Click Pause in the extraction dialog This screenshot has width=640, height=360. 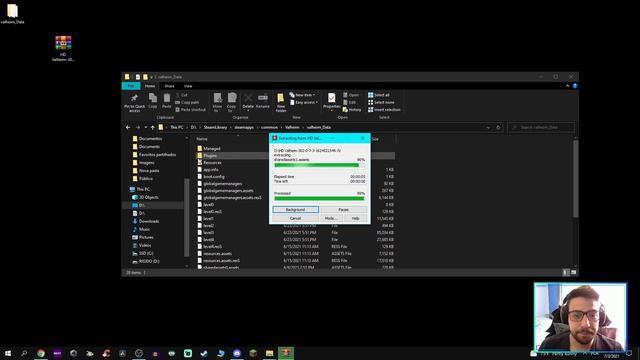click(344, 209)
